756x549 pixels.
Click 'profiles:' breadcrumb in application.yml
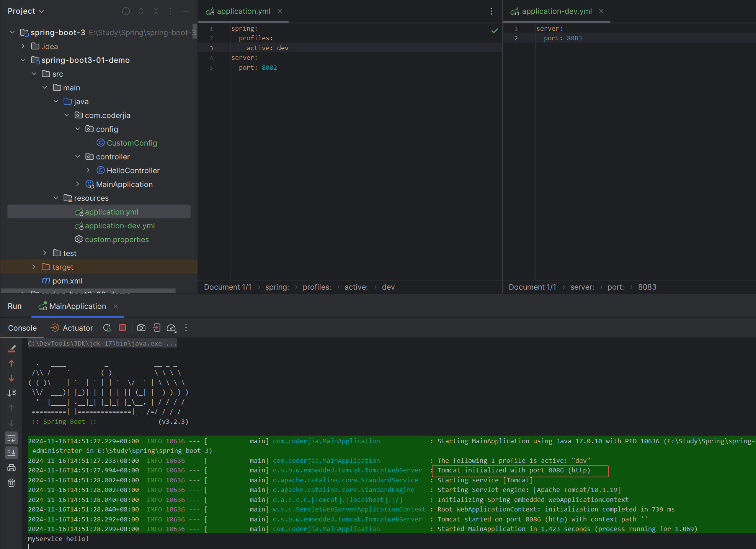point(317,287)
